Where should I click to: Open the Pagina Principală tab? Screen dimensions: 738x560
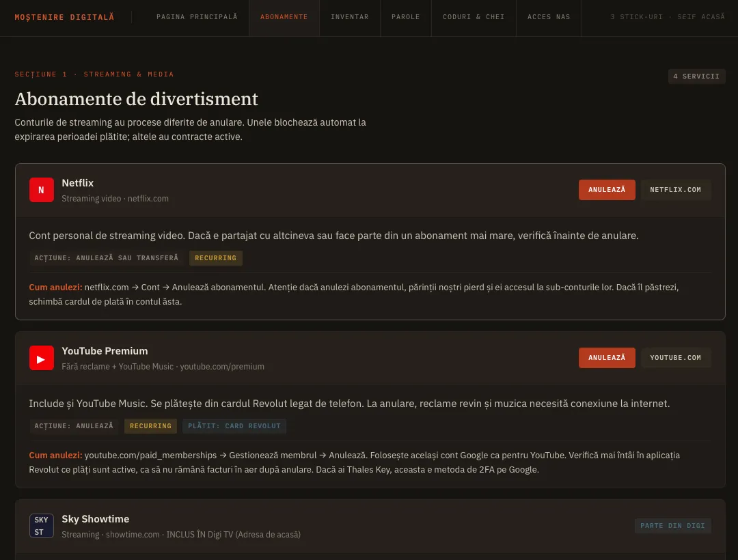[x=197, y=17]
